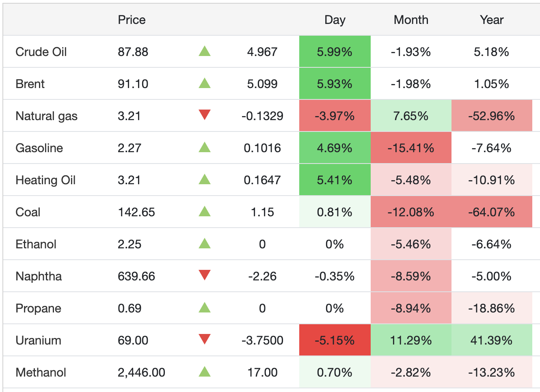This screenshot has height=392, width=540.
Task: Select Methanol change value 17.00
Action: [x=262, y=373]
